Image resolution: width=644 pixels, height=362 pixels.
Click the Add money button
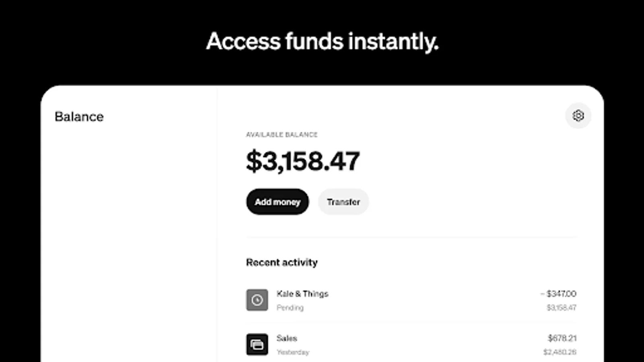[x=277, y=202]
